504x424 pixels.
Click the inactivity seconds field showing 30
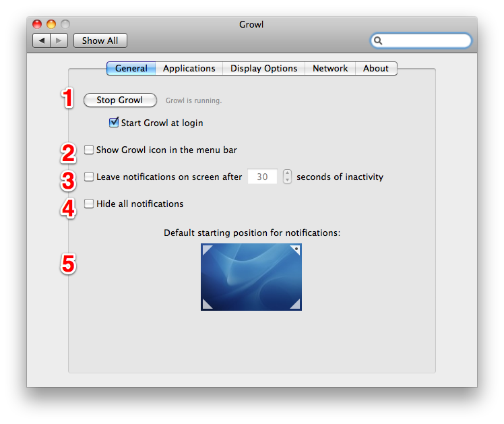(x=263, y=177)
